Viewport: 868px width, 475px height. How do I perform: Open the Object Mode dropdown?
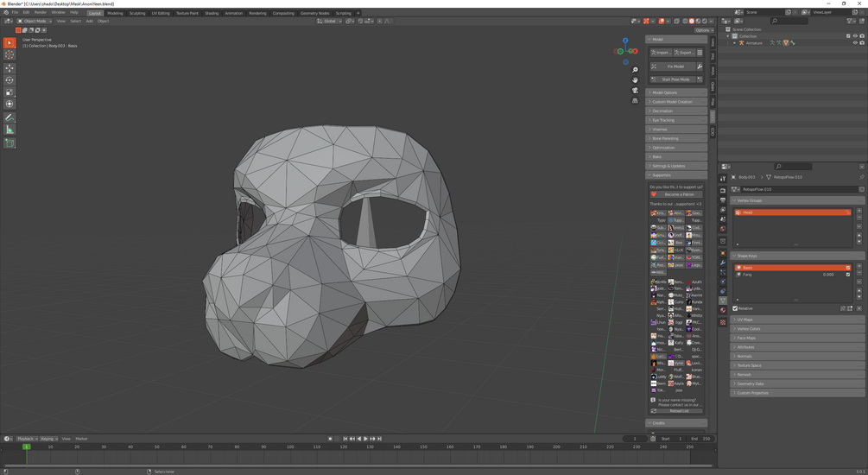(x=35, y=21)
